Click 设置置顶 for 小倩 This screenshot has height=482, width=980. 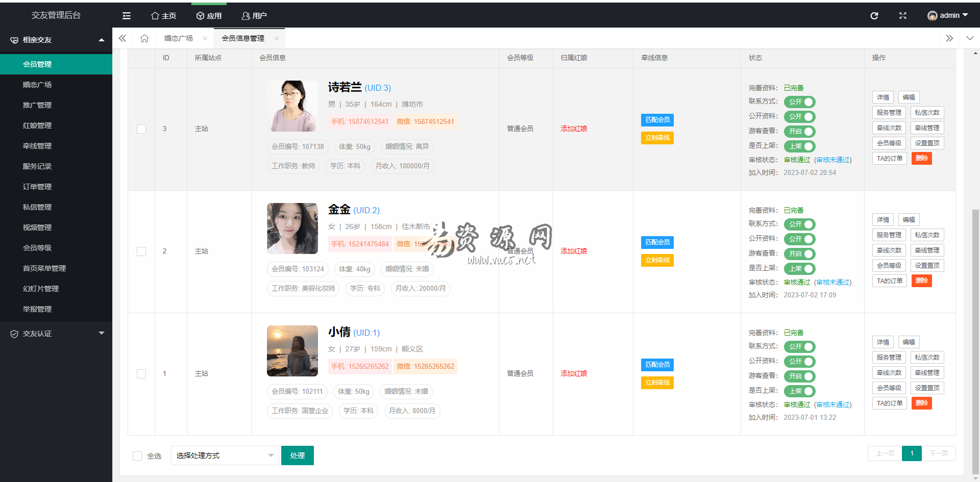927,388
